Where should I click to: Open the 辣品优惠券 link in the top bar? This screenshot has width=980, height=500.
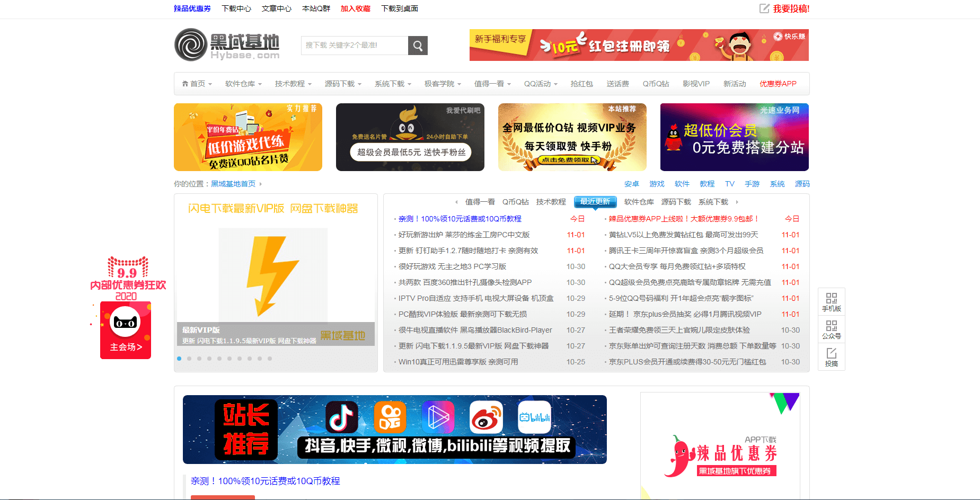pyautogui.click(x=191, y=8)
